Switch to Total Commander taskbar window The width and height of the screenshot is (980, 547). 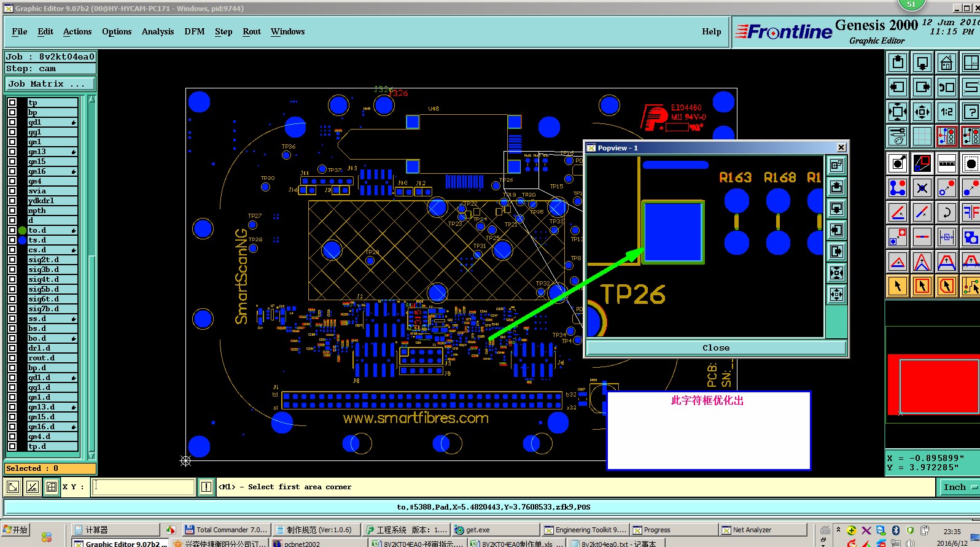pyautogui.click(x=226, y=530)
